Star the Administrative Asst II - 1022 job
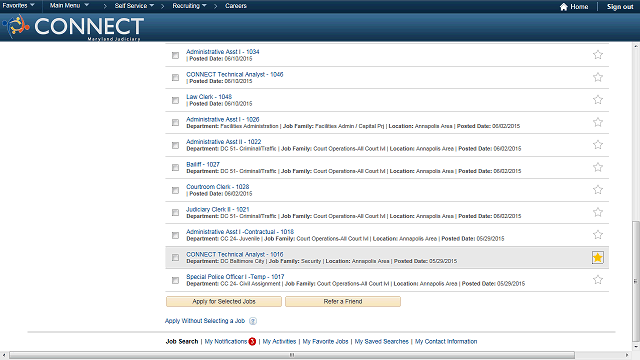 pyautogui.click(x=598, y=144)
